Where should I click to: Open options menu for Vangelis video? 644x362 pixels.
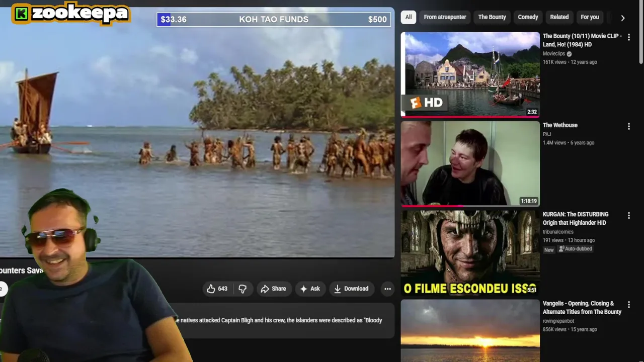628,304
